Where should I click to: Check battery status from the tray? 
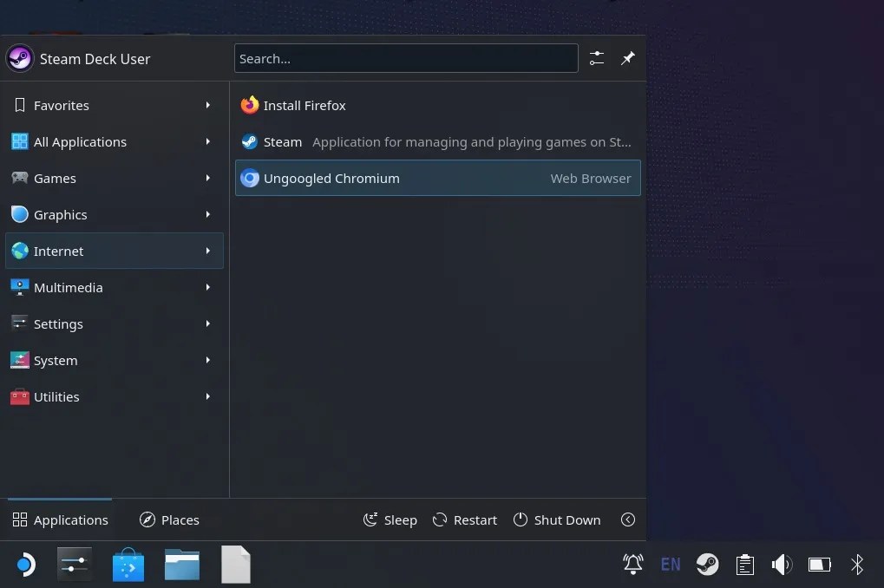point(819,565)
